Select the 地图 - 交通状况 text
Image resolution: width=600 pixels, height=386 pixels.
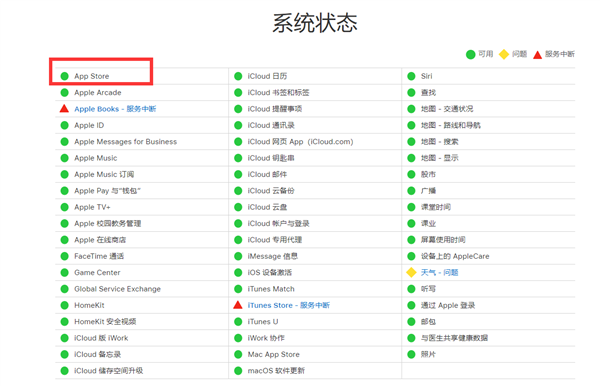pyautogui.click(x=447, y=109)
